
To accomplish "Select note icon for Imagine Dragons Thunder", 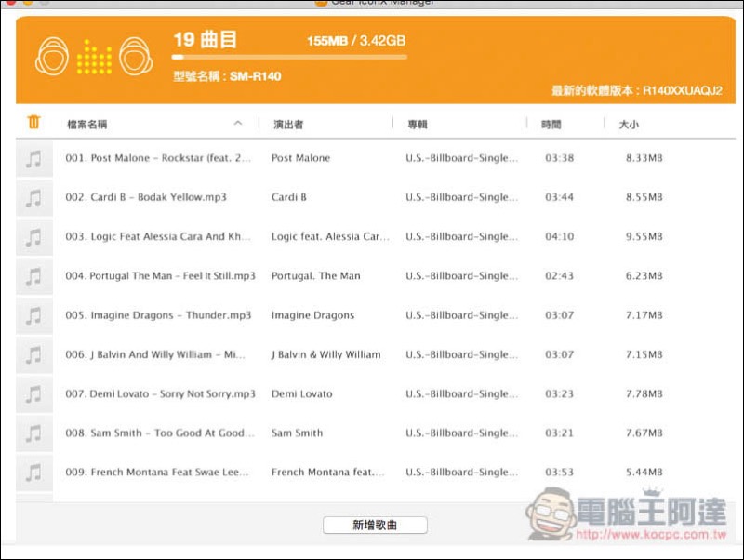I will tap(33, 316).
